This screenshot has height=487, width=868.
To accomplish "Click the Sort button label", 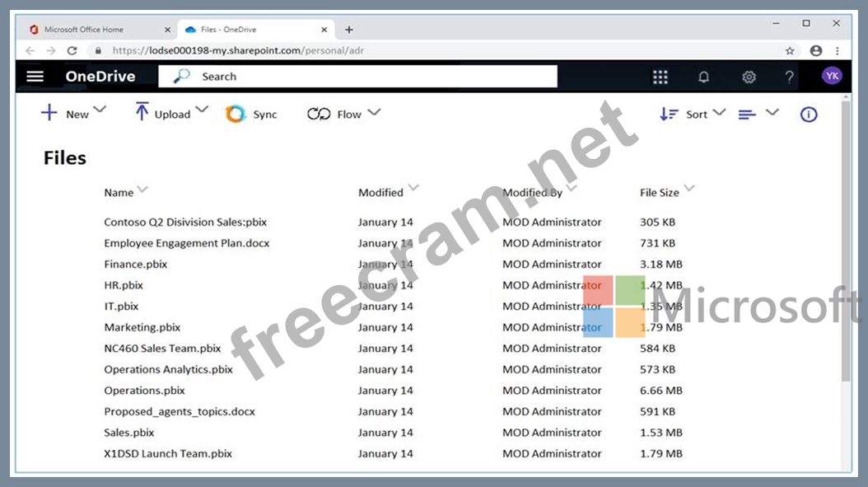I will pyautogui.click(x=697, y=115).
